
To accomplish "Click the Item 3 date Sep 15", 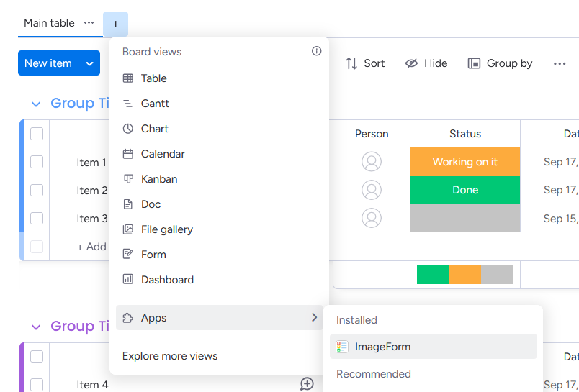I will tap(561, 219).
